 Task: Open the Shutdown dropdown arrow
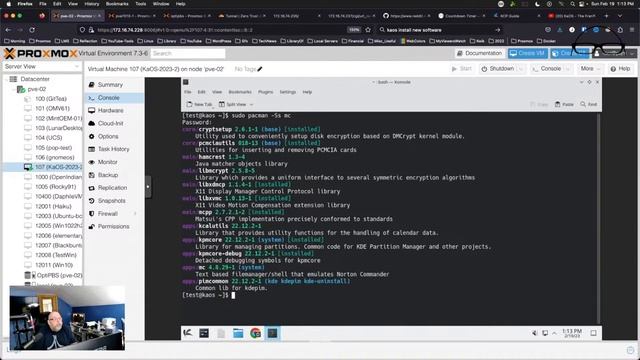pyautogui.click(x=521, y=69)
